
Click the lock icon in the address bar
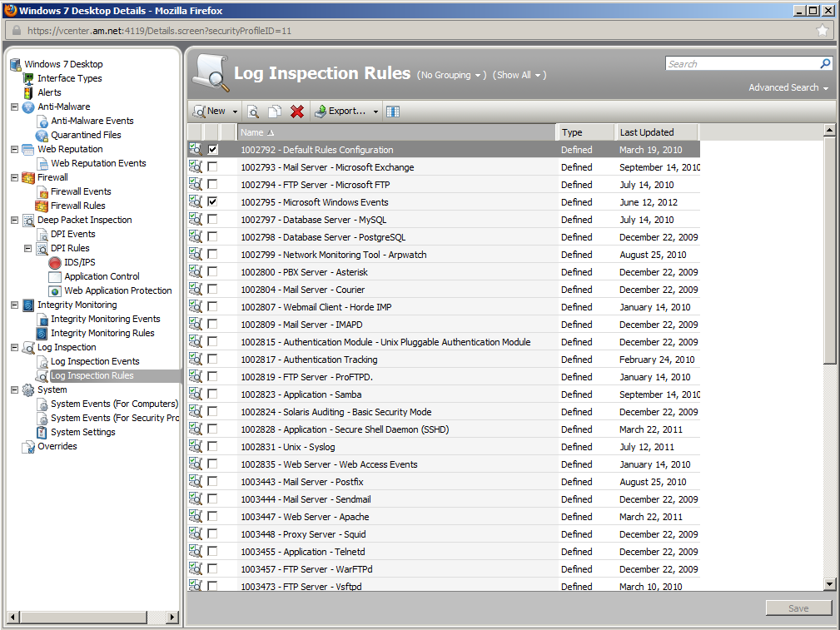click(17, 31)
